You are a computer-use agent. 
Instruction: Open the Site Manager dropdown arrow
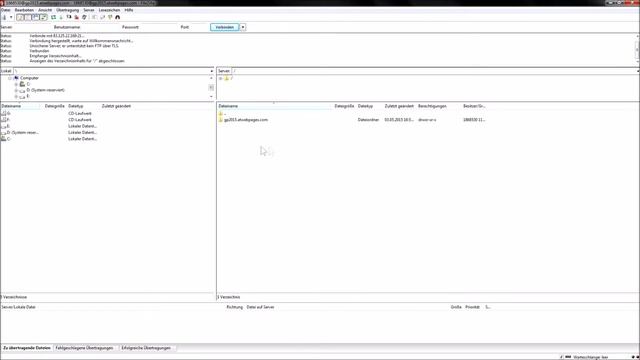pyautogui.click(x=11, y=17)
